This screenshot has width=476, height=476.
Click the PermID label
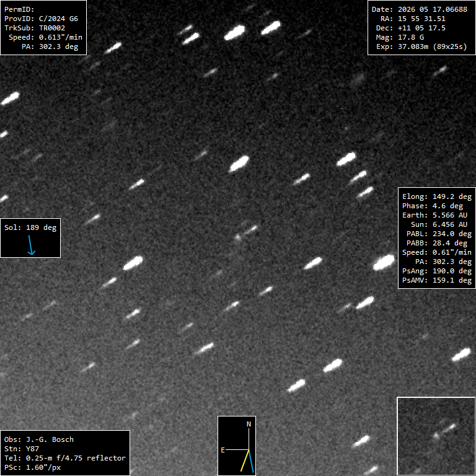click(x=19, y=10)
